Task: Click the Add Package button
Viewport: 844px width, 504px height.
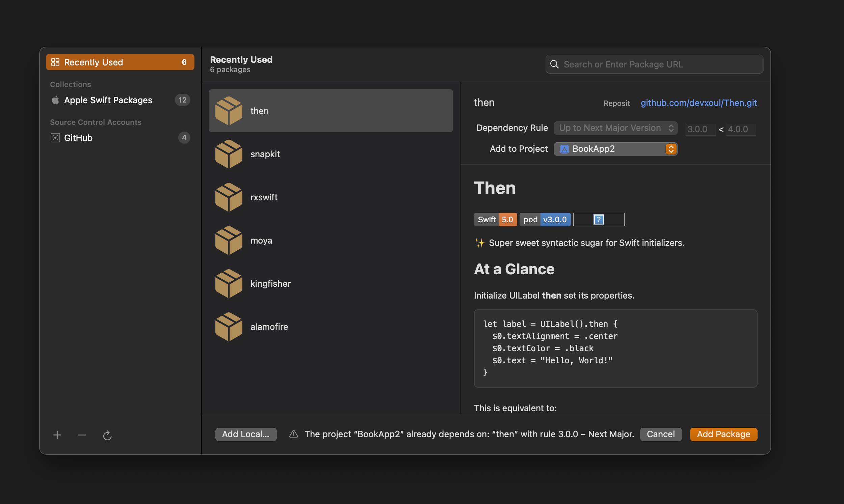Action: [723, 434]
